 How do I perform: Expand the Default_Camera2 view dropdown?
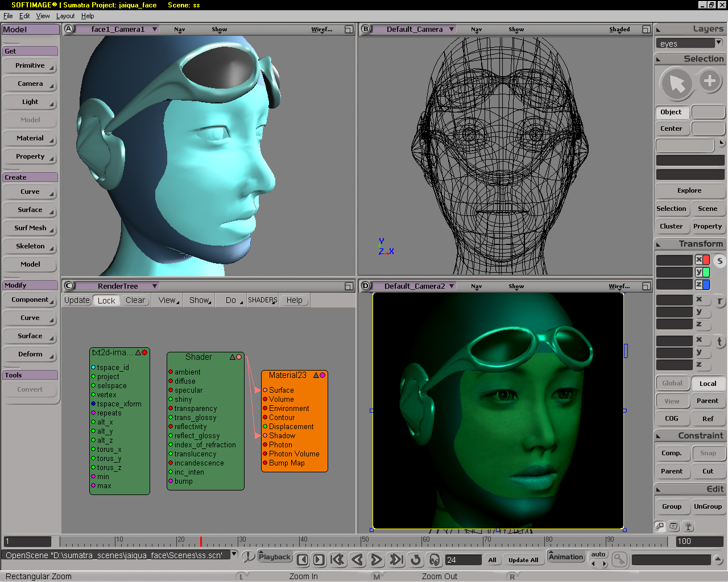coord(452,286)
